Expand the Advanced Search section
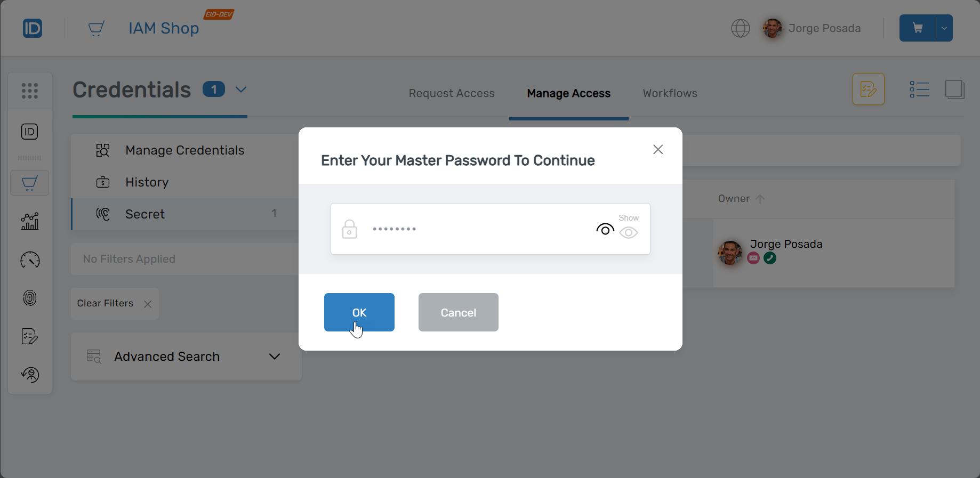This screenshot has width=980, height=478. pyautogui.click(x=275, y=357)
